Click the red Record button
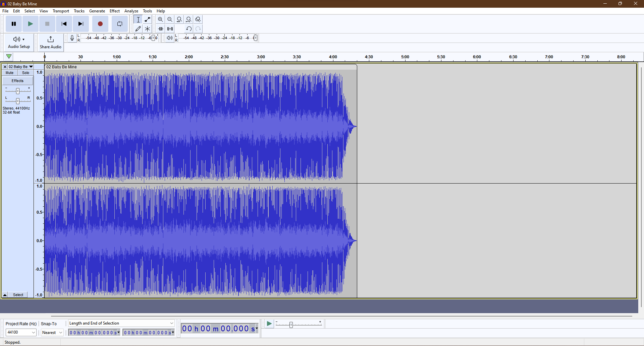Screen dimensions: 644x346 point(100,24)
